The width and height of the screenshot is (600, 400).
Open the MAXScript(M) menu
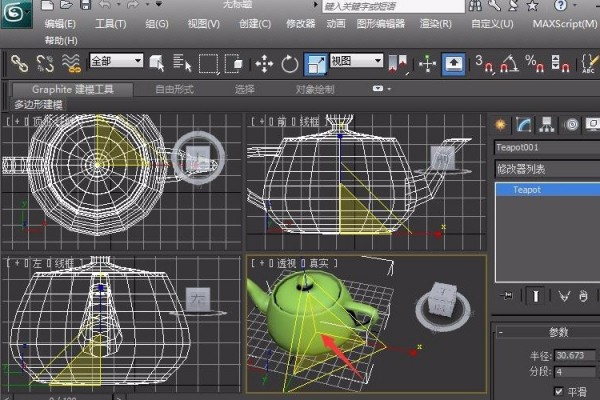click(565, 24)
